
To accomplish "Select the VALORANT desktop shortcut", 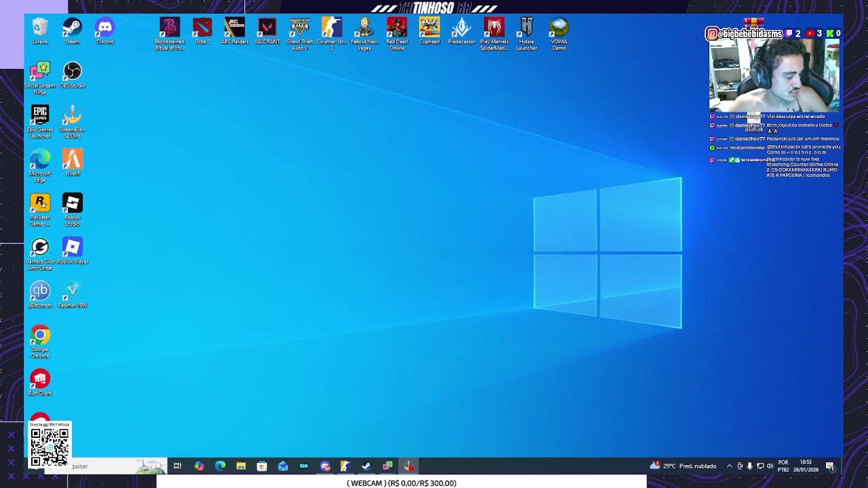I will pos(267,31).
